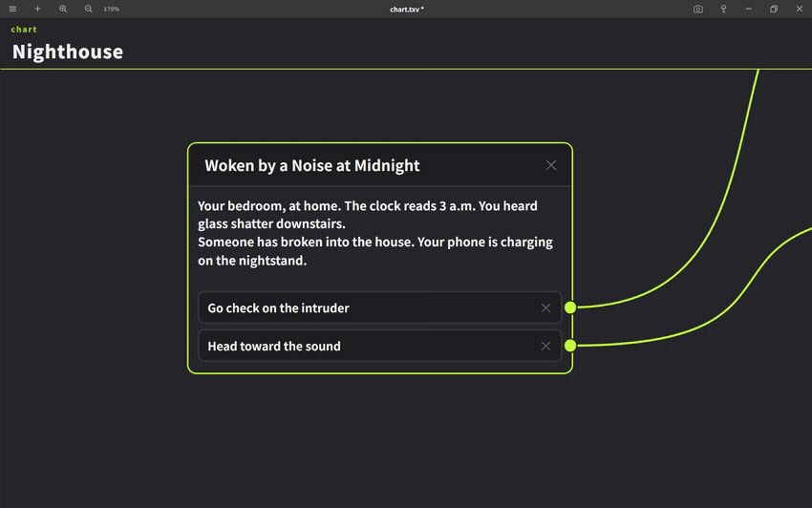Screen dimensions: 812x508
Task: Zoom out of the canvas
Action: coord(89,9)
